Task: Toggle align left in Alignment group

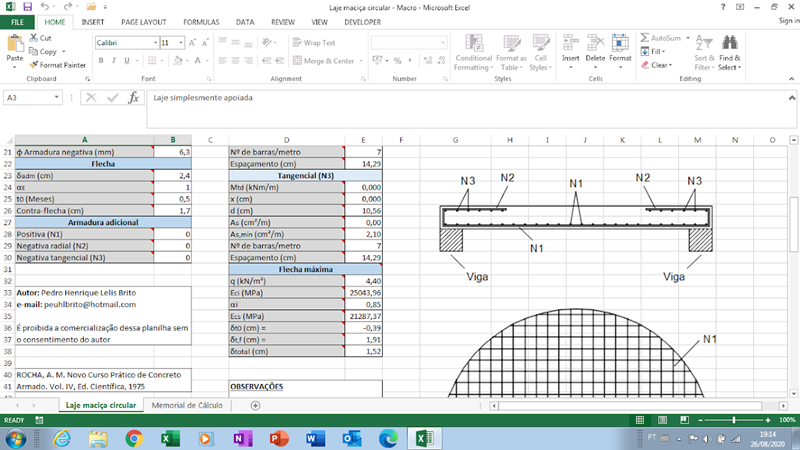Action: coord(222,61)
